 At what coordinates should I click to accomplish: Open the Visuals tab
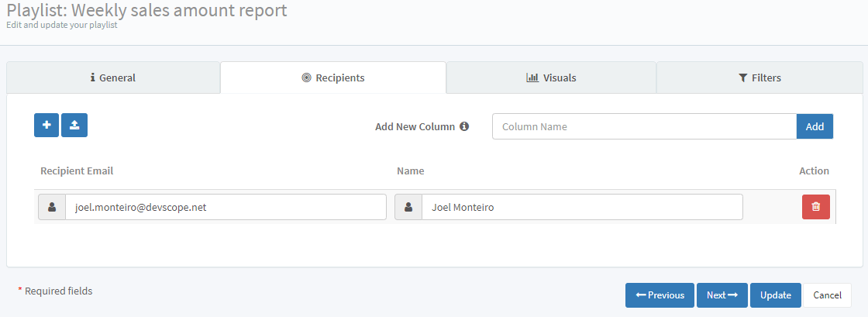pos(551,78)
